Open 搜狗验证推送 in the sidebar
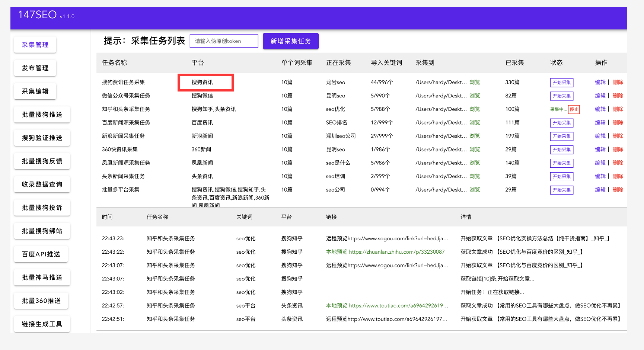 coord(42,138)
